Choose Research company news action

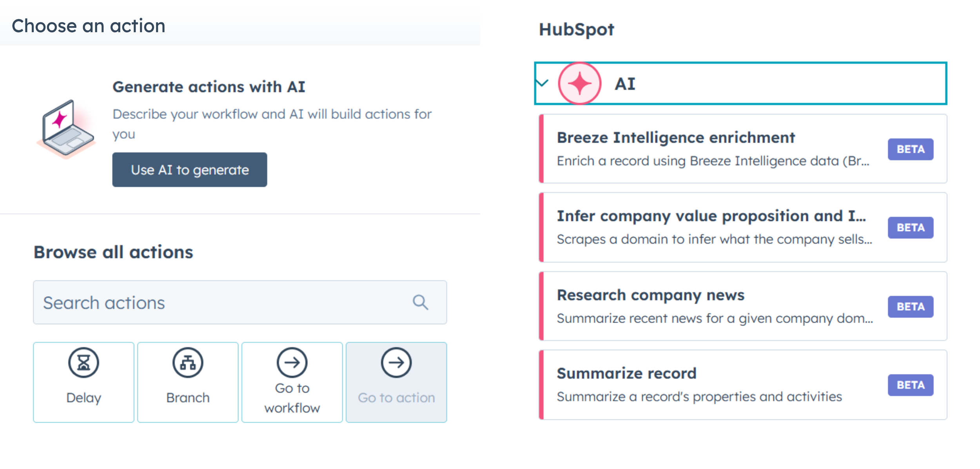(x=743, y=306)
